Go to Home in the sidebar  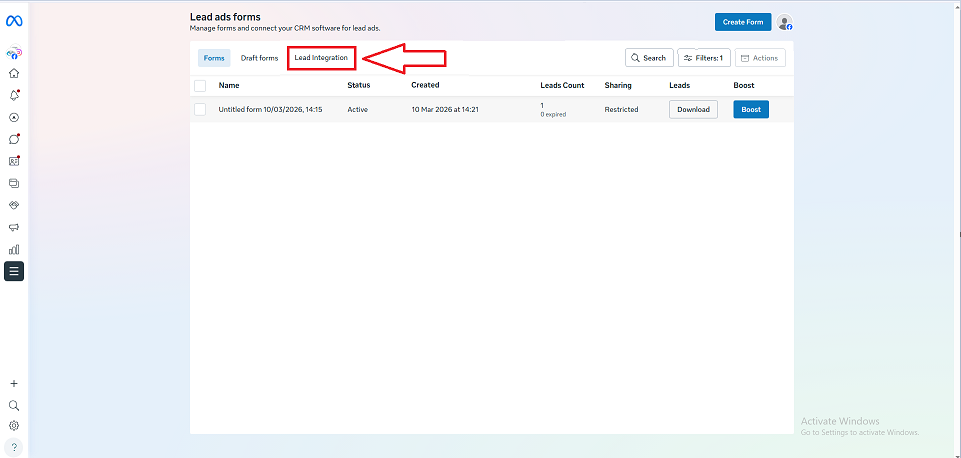tap(14, 73)
